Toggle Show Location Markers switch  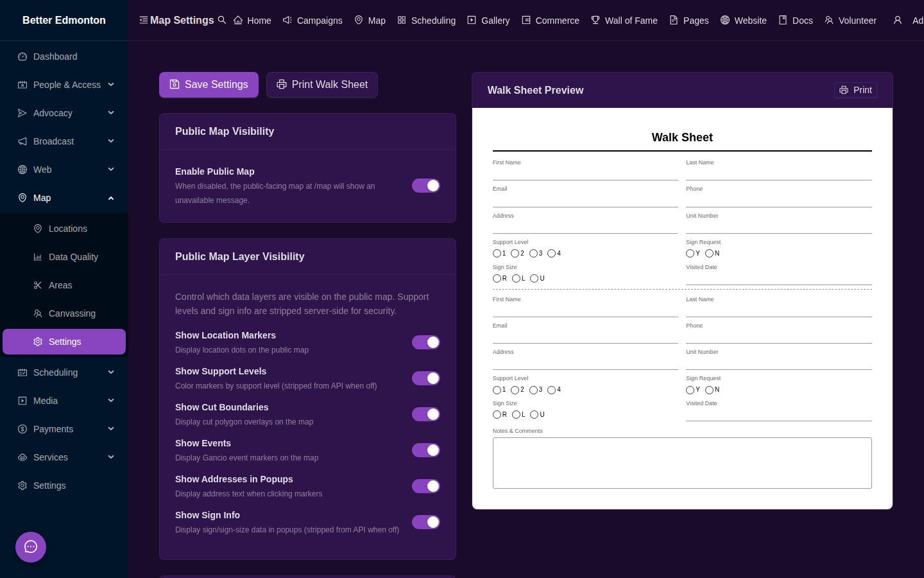click(x=426, y=342)
